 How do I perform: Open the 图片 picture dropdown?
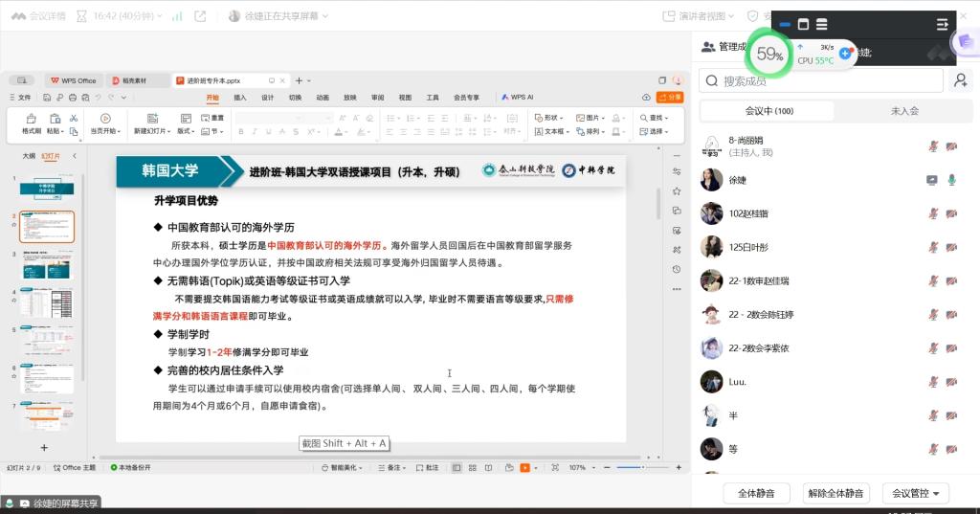[x=590, y=118]
